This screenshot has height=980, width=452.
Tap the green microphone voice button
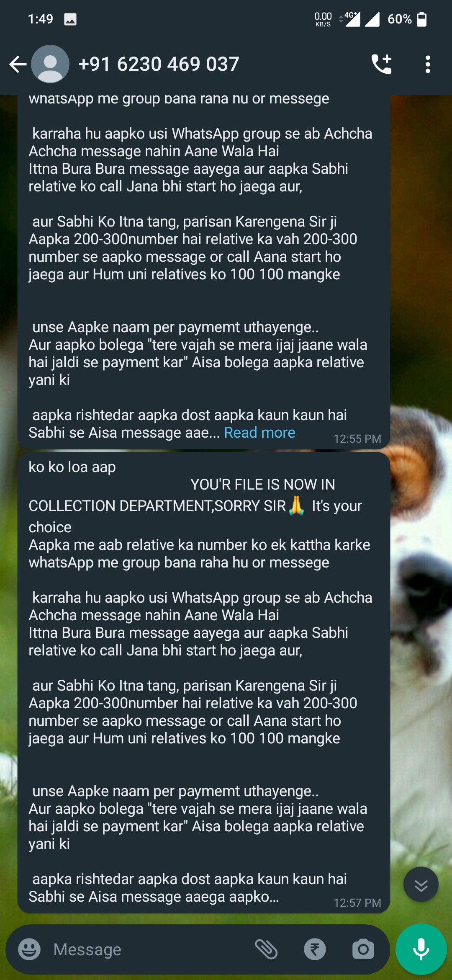421,949
